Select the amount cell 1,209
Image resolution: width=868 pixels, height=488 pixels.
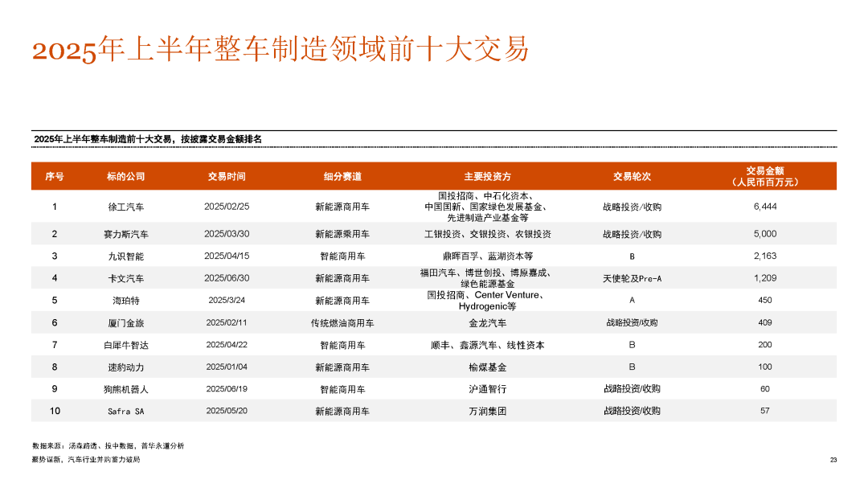[764, 278]
